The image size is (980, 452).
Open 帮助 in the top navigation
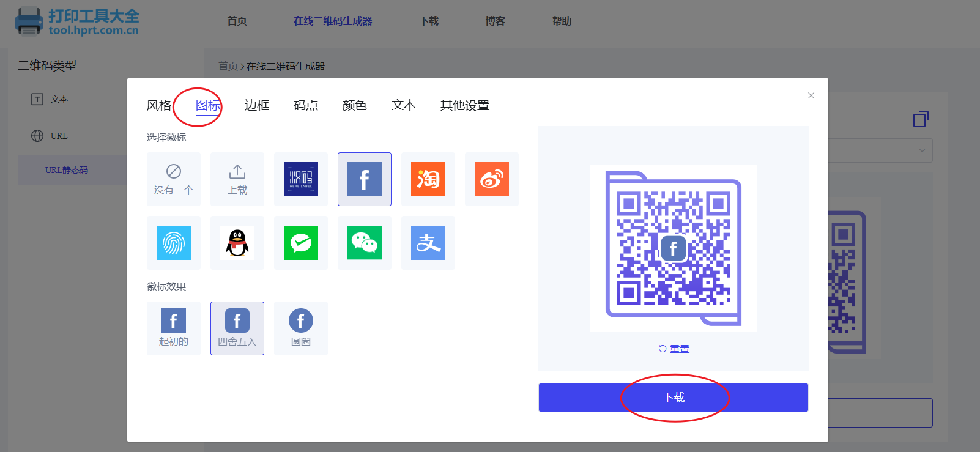[x=562, y=21]
